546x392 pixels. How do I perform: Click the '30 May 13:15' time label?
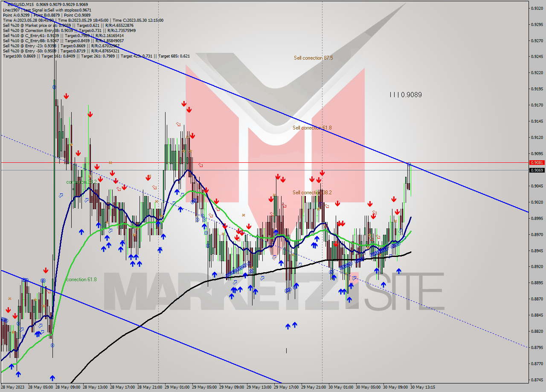423,387
